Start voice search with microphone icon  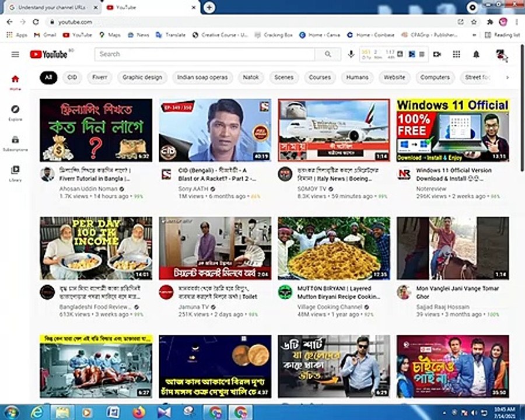coord(351,54)
